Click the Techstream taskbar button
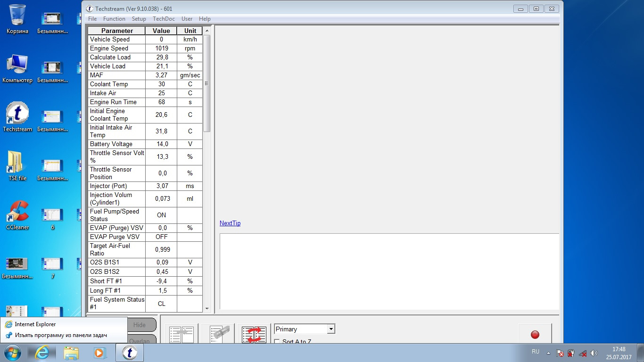Image resolution: width=644 pixels, height=362 pixels. coord(129,353)
